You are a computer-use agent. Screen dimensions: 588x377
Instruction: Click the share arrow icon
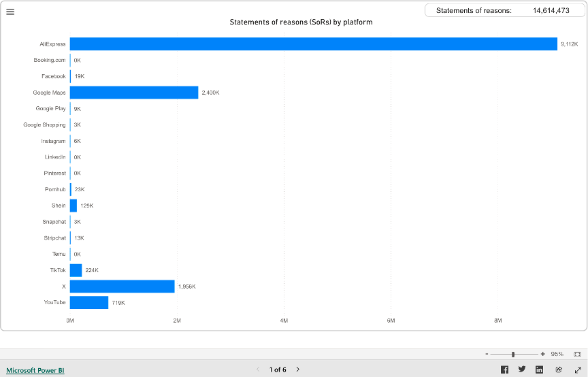point(559,370)
